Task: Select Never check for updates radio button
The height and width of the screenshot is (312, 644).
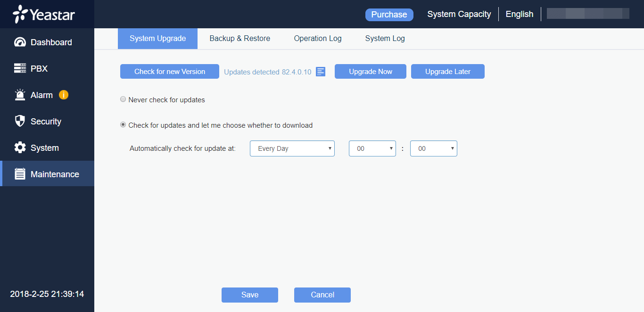Action: coord(123,99)
